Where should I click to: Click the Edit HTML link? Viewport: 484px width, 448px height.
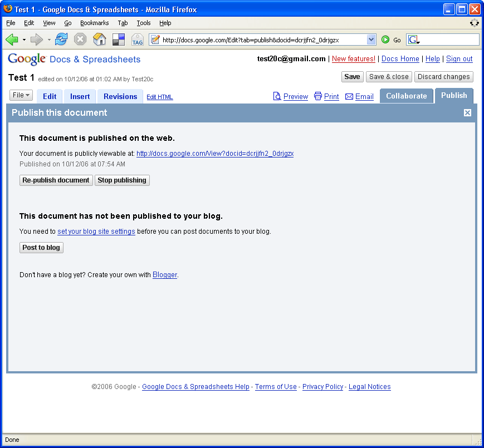click(x=160, y=97)
